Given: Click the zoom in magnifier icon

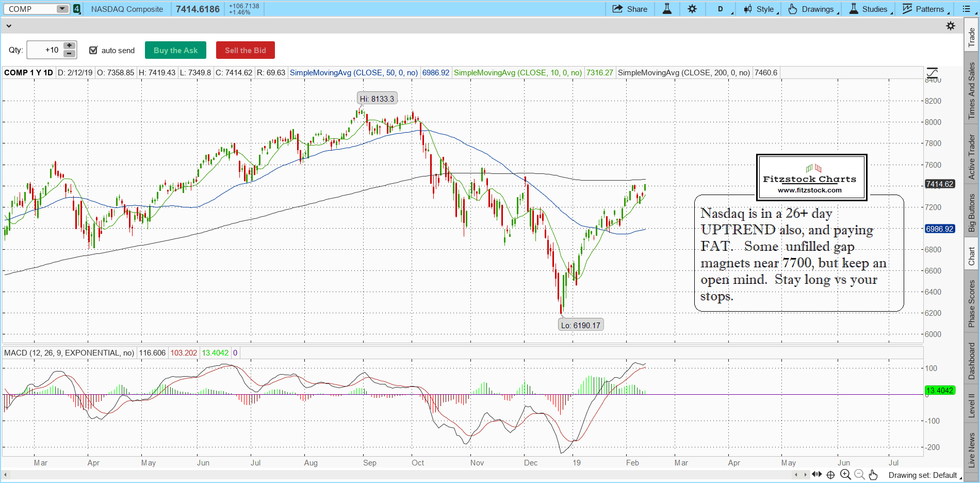Looking at the screenshot, I should tap(845, 475).
